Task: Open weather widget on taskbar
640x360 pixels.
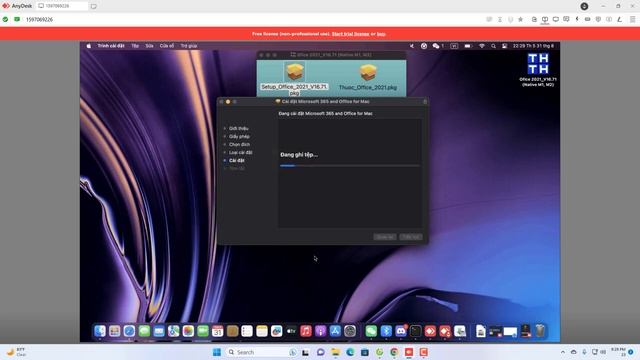Action: pyautogui.click(x=16, y=352)
